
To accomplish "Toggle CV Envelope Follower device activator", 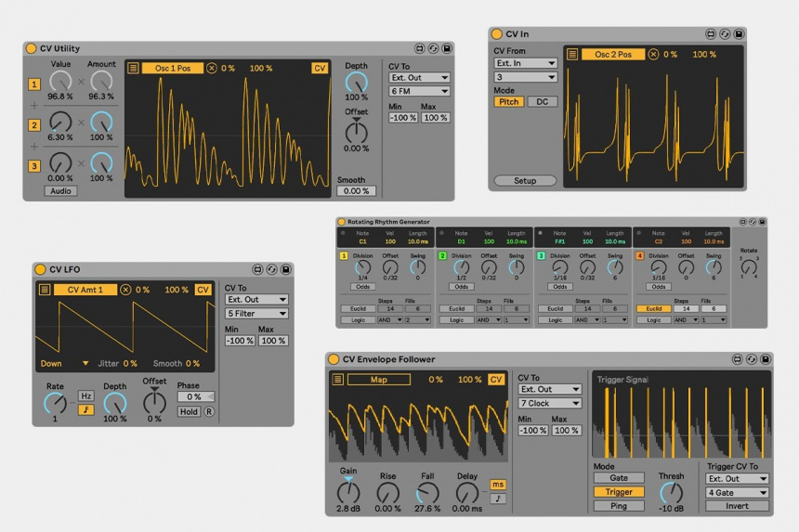I will click(334, 359).
